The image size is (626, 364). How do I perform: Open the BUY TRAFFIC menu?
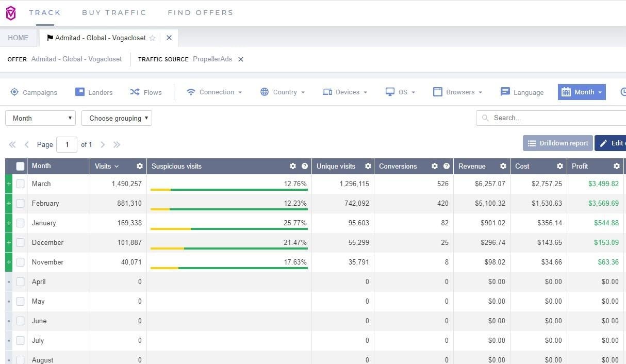pyautogui.click(x=114, y=12)
